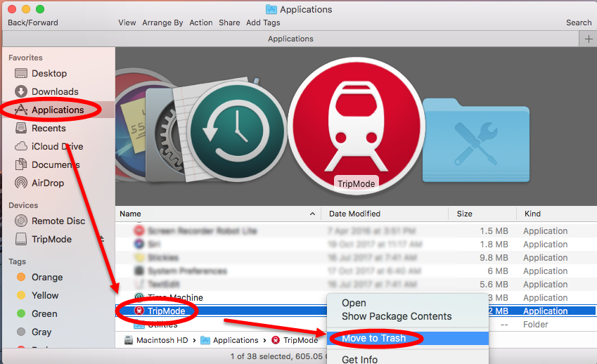
Task: Click the TripMode icon in the list row
Action: (x=139, y=311)
